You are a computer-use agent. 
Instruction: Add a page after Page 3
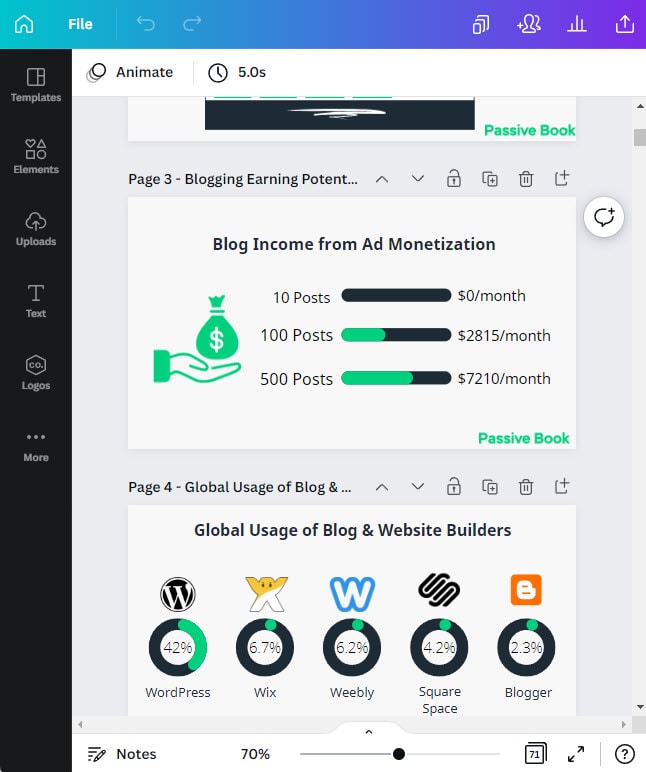tap(562, 178)
